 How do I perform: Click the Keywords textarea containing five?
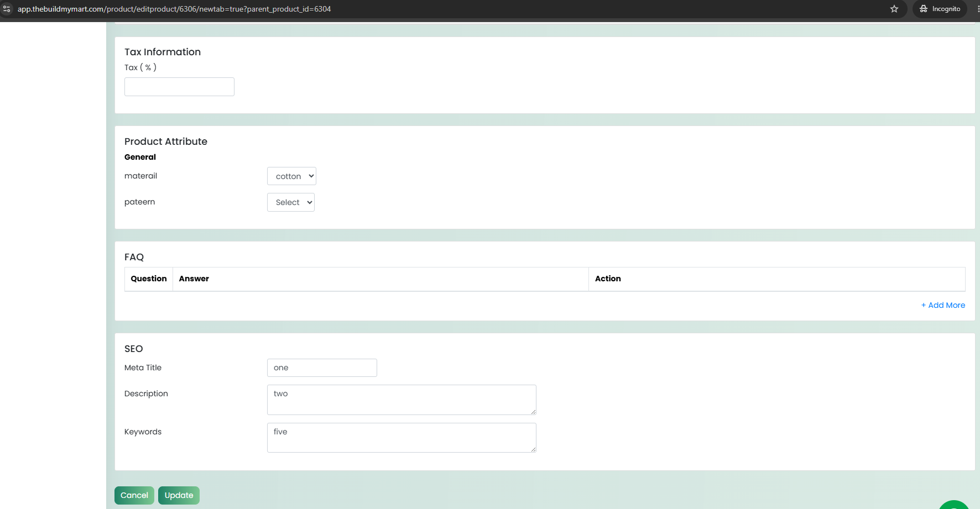402,438
